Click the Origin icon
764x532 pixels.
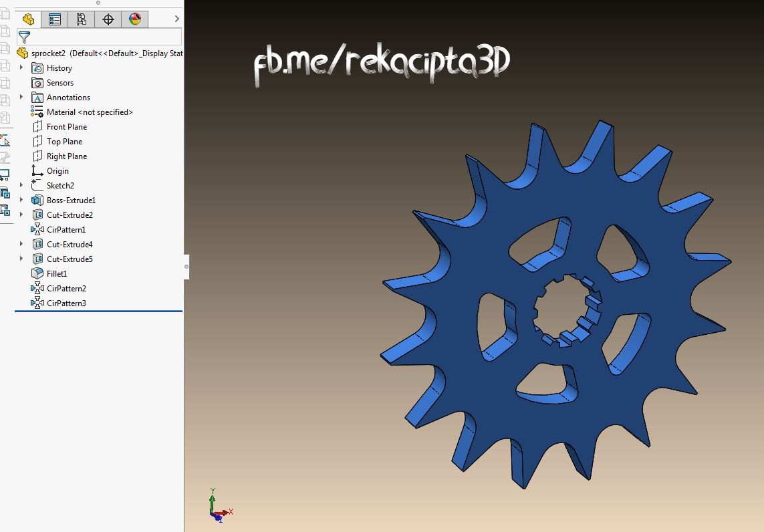point(37,170)
